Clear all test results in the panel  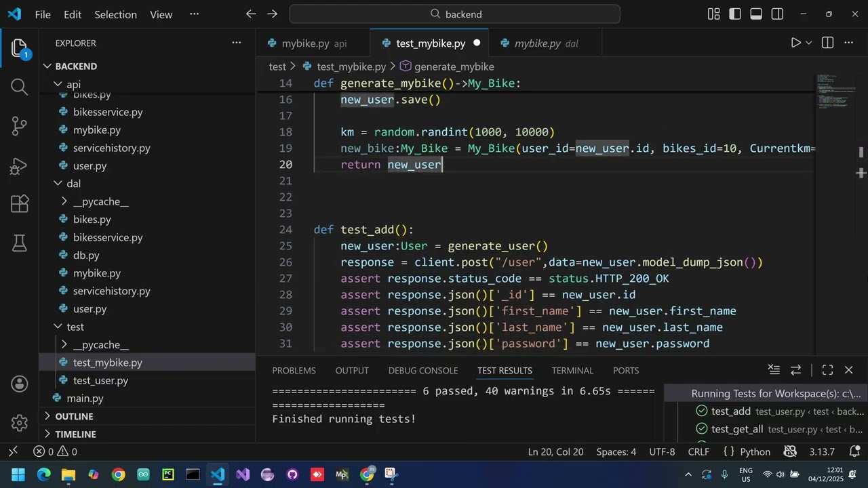[774, 369]
